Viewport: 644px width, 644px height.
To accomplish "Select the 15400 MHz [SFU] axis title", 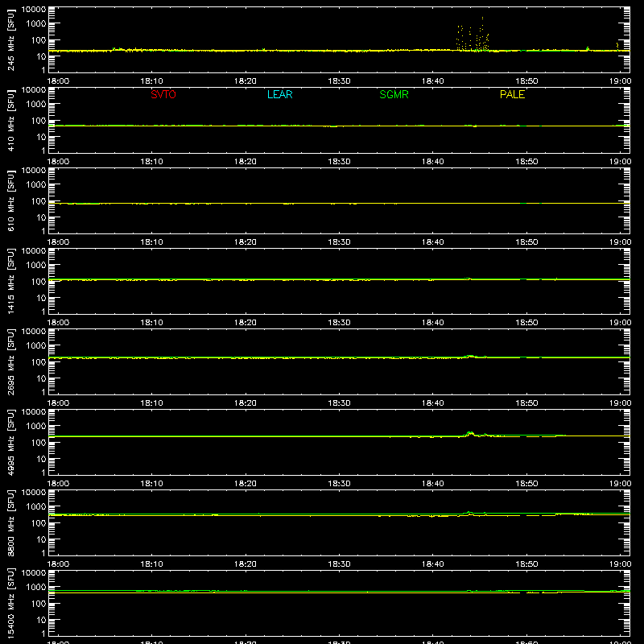I will click(11, 603).
